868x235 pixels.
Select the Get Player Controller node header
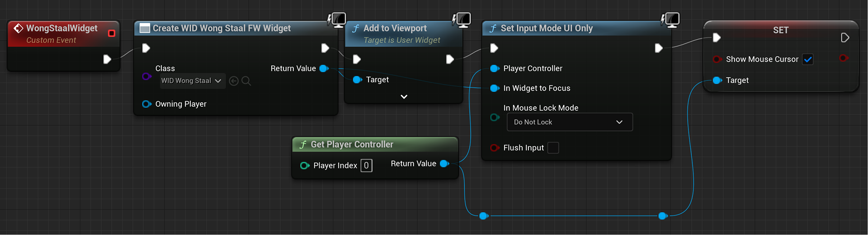coord(352,145)
